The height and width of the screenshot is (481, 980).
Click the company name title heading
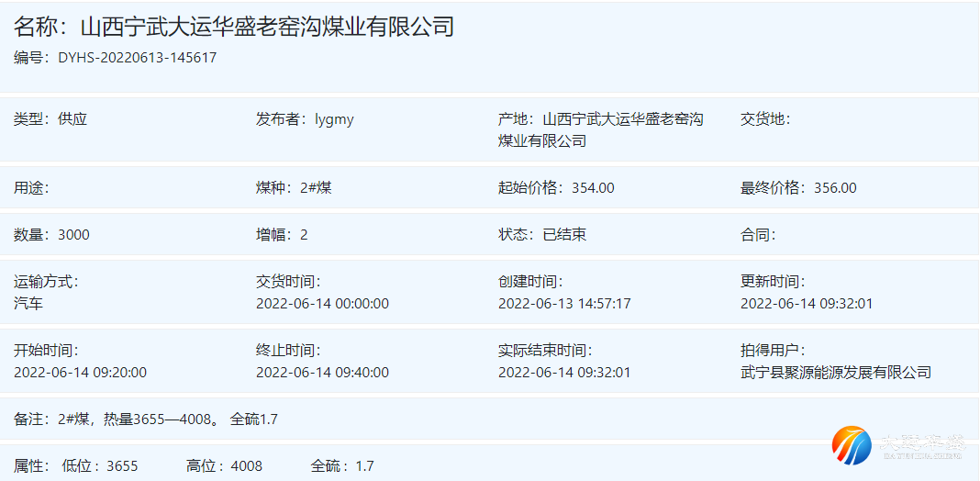pos(234,27)
